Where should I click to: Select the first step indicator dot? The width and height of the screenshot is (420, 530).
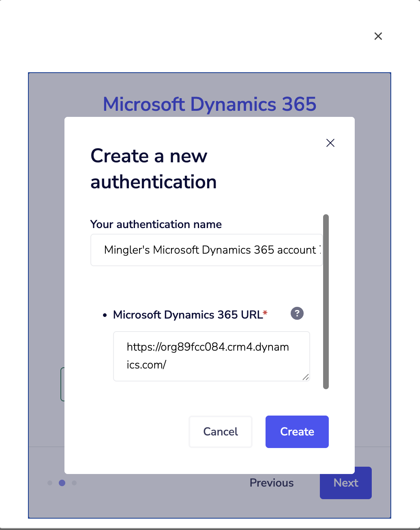click(x=50, y=483)
